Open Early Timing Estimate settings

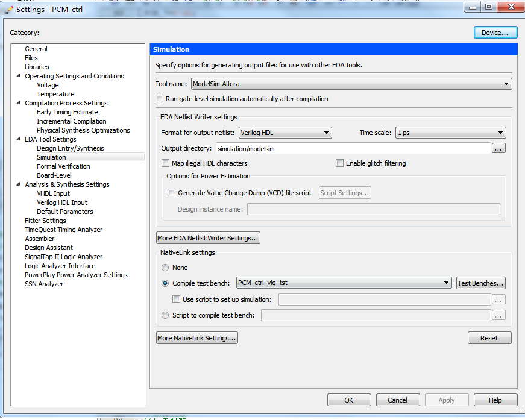[68, 112]
